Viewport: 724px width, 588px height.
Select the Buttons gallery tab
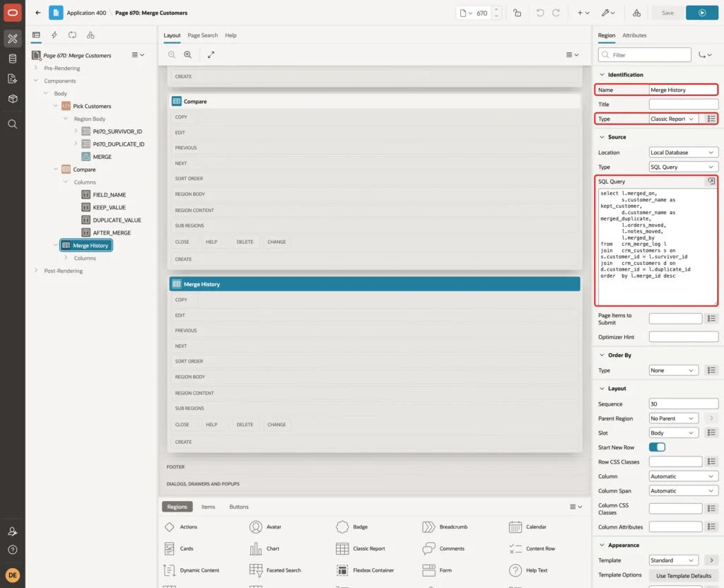(239, 507)
